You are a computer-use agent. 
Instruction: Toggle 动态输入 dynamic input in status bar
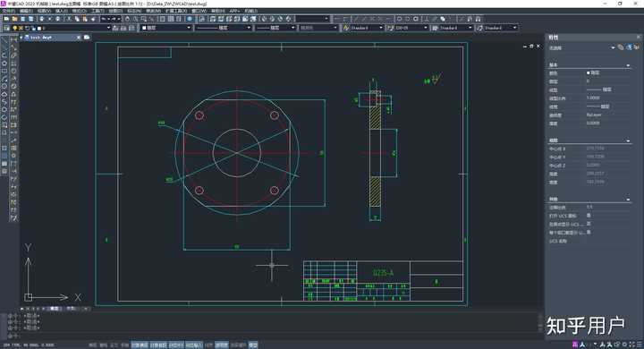tap(194, 345)
